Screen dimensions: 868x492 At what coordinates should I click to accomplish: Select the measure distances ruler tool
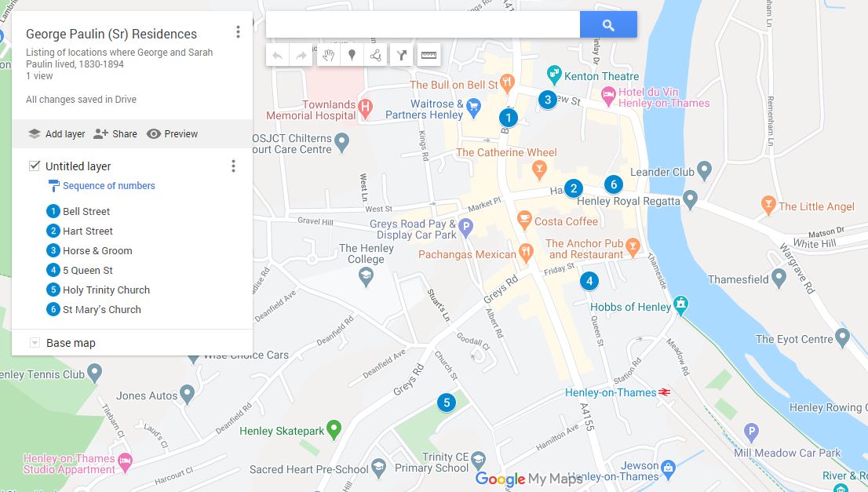429,55
